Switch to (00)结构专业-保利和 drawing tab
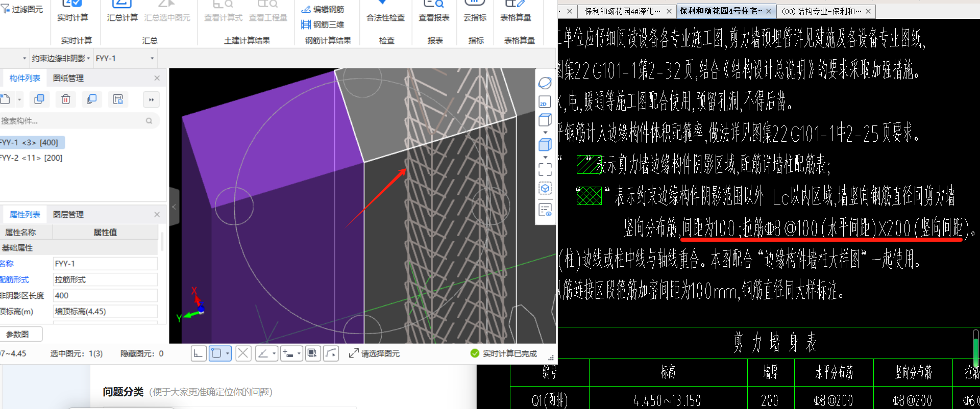 click(x=821, y=11)
